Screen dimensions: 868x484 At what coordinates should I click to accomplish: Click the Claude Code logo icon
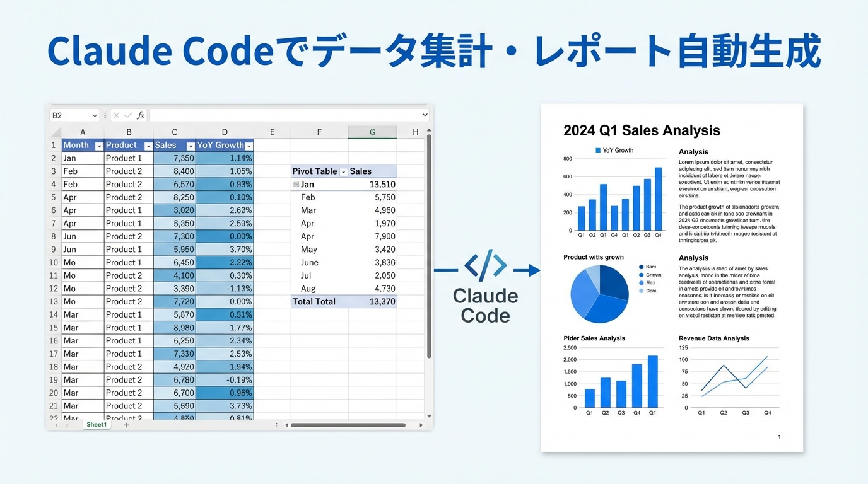pos(485,265)
